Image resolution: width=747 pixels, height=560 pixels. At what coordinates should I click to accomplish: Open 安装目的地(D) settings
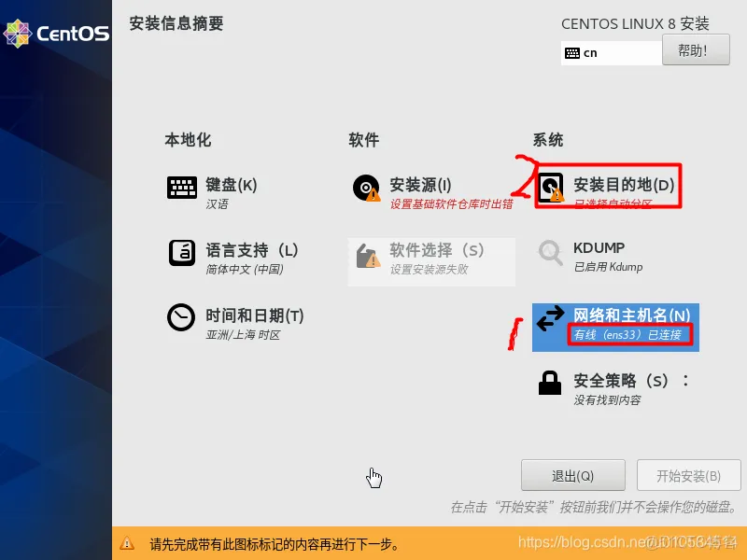(x=624, y=185)
